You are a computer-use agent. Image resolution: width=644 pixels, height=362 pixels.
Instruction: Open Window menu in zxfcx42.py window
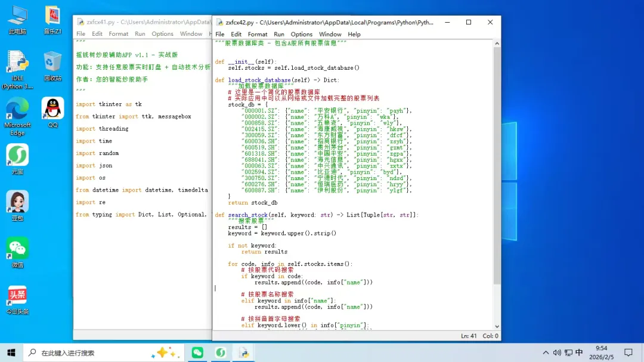point(330,34)
